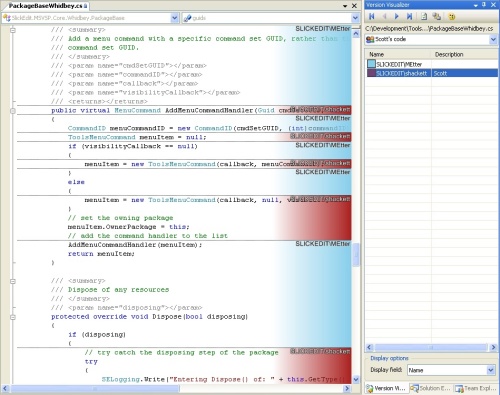
Task: Click the purple shackett color swatch
Action: [371, 73]
